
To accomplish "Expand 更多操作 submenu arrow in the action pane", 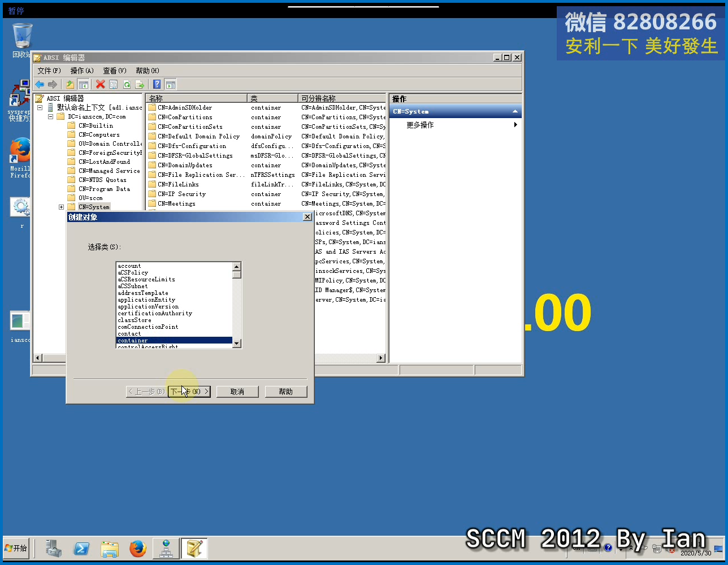I will (x=515, y=125).
